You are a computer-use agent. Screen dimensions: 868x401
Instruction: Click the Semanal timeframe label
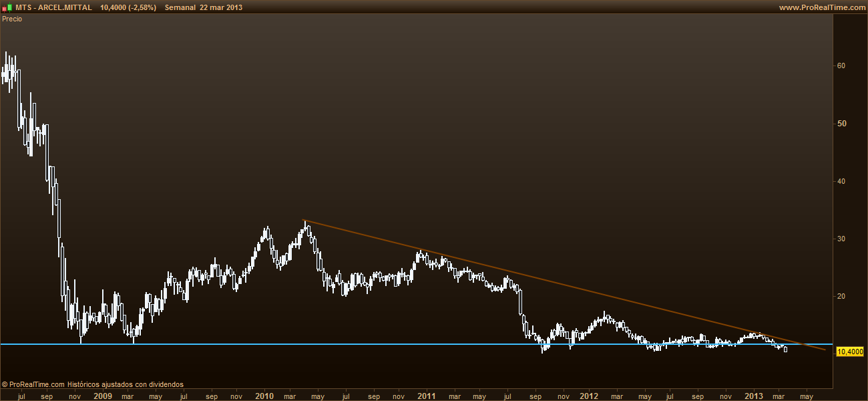[x=180, y=7]
